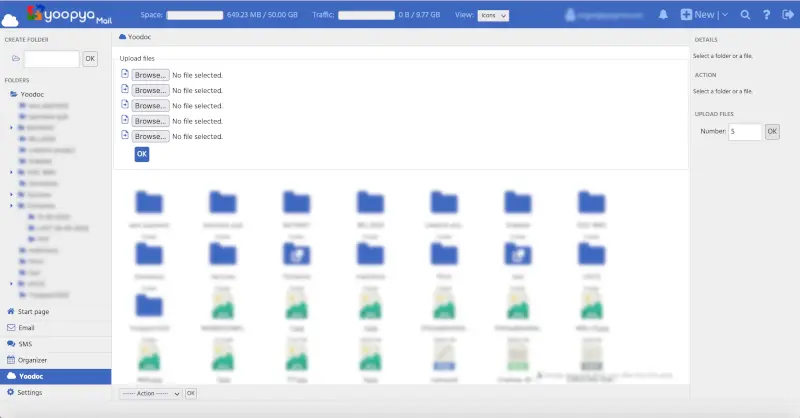The width and height of the screenshot is (800, 418).
Task: Open Email section in sidebar
Action: coord(26,328)
